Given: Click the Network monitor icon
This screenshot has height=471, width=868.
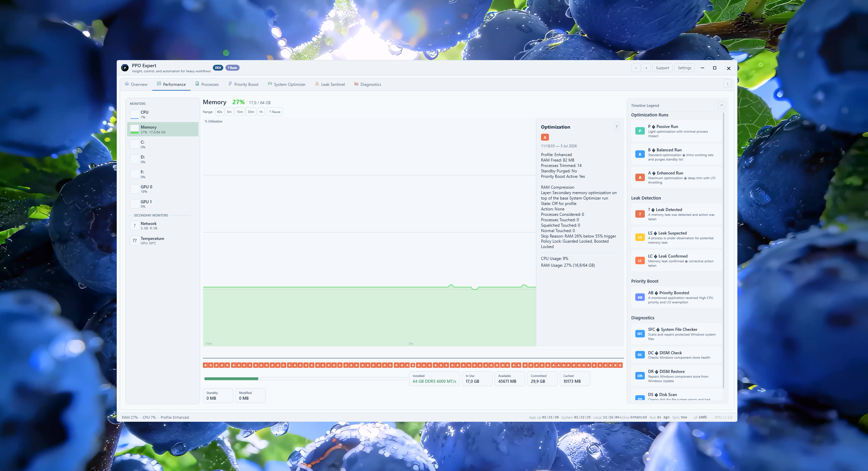Looking at the screenshot, I should tap(135, 226).
